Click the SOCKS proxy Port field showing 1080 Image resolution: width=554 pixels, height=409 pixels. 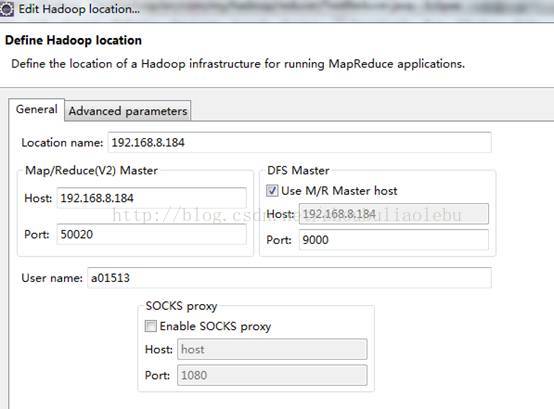pos(272,375)
